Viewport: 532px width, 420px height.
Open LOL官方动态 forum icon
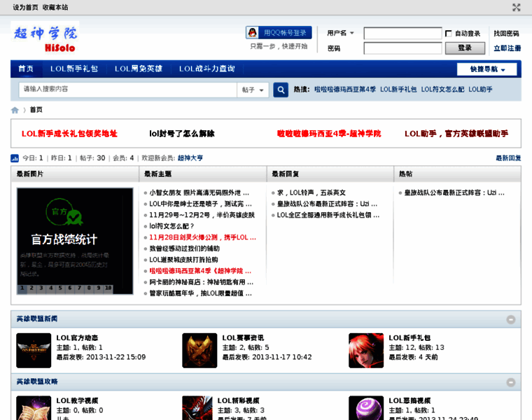(34, 351)
